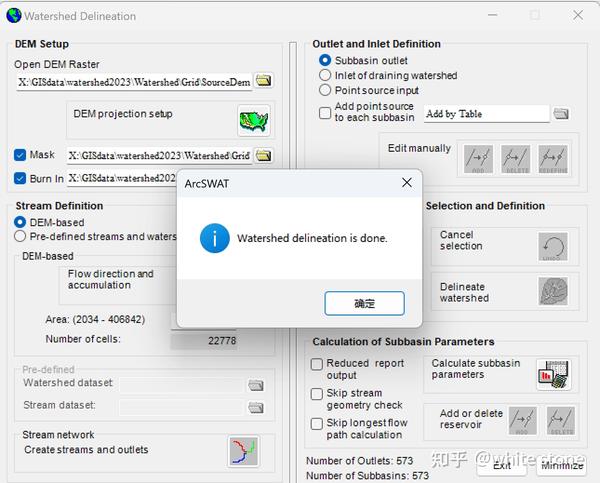Screen dimensions: 600x483
Task: Click 'Number of Outlets: 573' text
Action: tap(360, 461)
